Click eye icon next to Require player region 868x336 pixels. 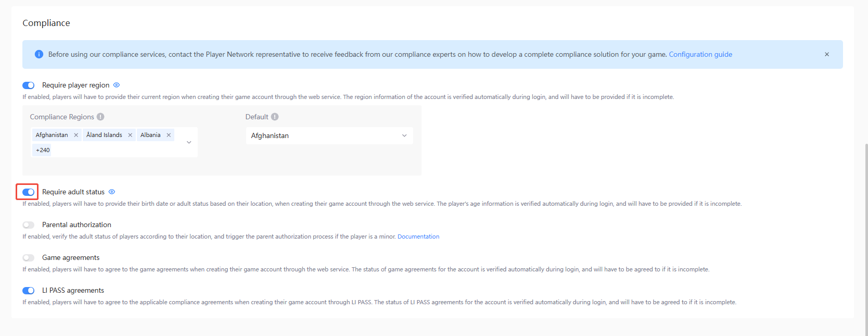click(117, 85)
